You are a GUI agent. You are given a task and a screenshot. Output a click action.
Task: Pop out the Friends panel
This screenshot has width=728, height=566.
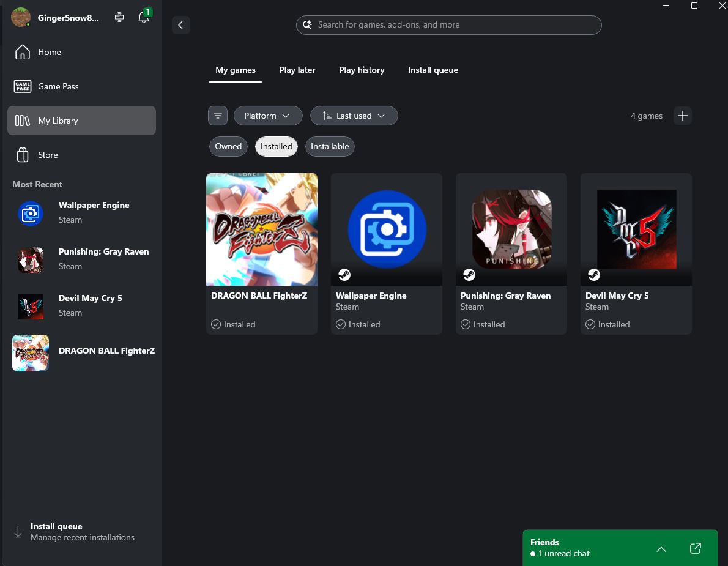pos(696,548)
